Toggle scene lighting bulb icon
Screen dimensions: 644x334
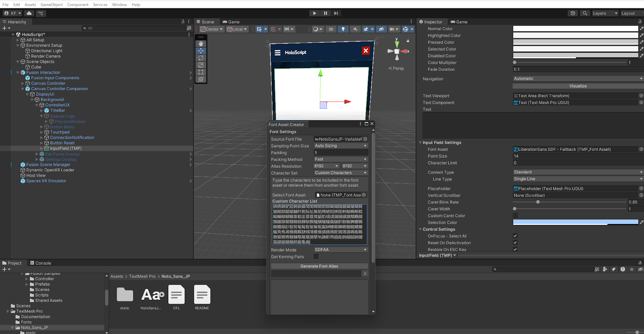pyautogui.click(x=343, y=29)
